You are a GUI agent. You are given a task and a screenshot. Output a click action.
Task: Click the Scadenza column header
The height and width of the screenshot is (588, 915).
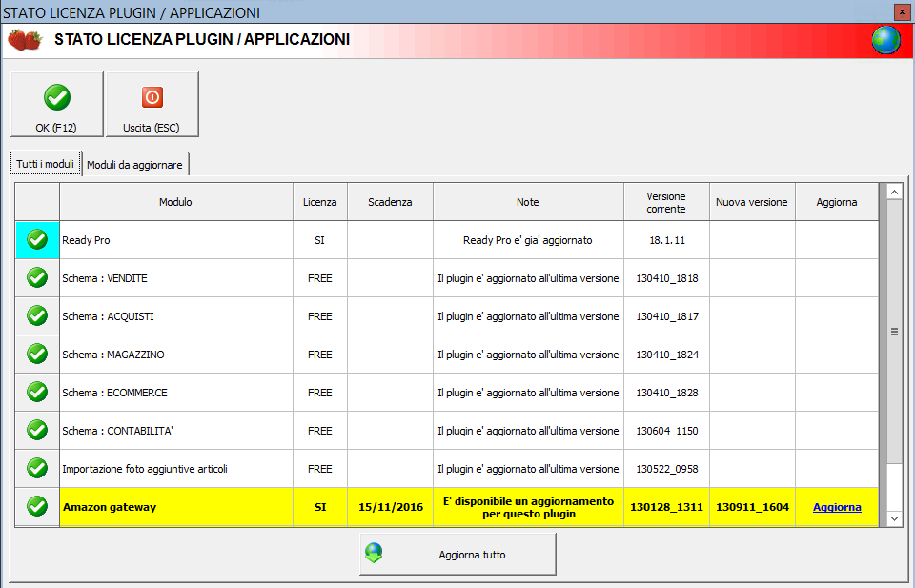click(390, 202)
